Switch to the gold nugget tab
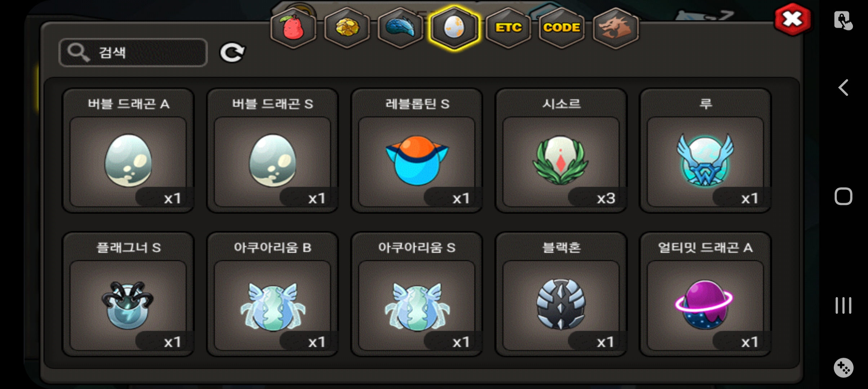 pyautogui.click(x=347, y=28)
